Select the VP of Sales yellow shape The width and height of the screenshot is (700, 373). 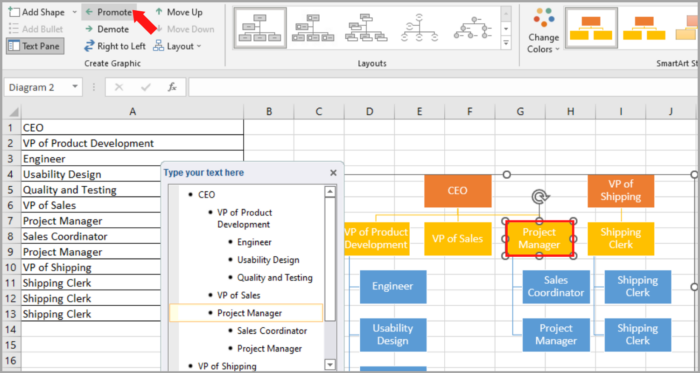(x=458, y=239)
